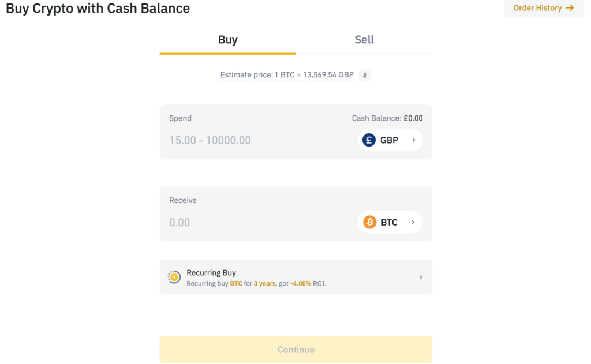Expand the Recurring Buy section
Screen dimensions: 591x364
(295, 277)
